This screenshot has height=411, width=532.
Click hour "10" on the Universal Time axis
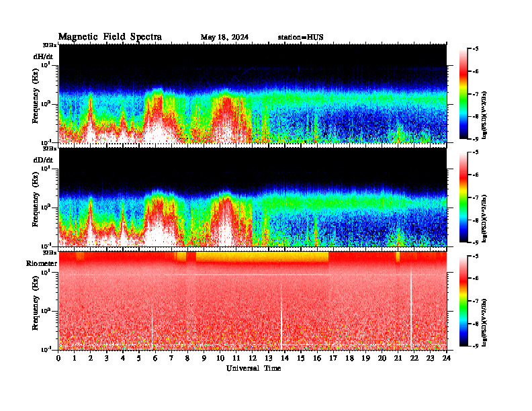point(220,358)
